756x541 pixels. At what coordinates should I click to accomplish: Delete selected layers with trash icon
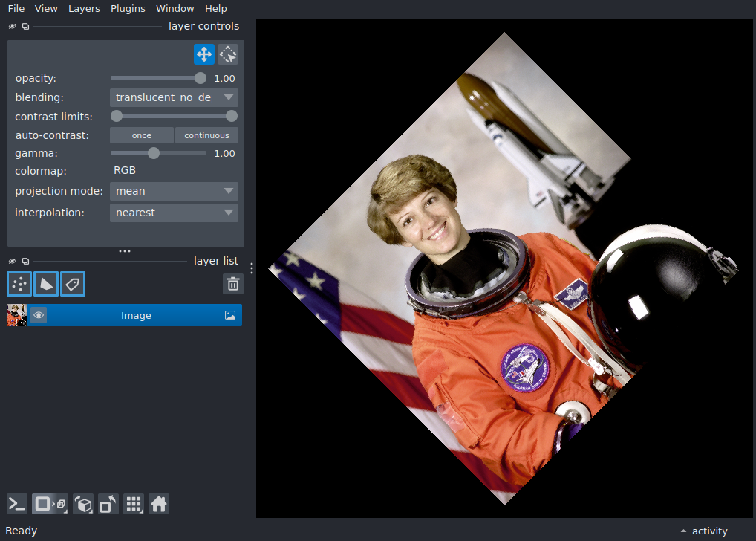(233, 284)
